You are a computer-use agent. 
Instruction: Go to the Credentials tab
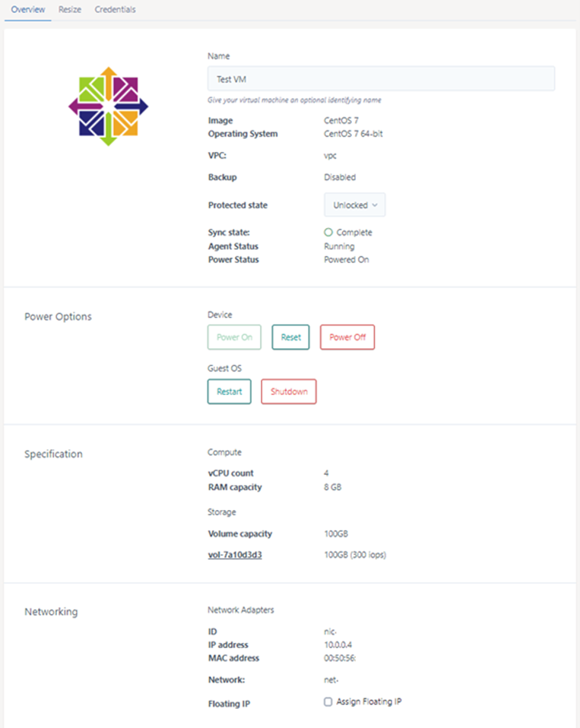tap(116, 10)
